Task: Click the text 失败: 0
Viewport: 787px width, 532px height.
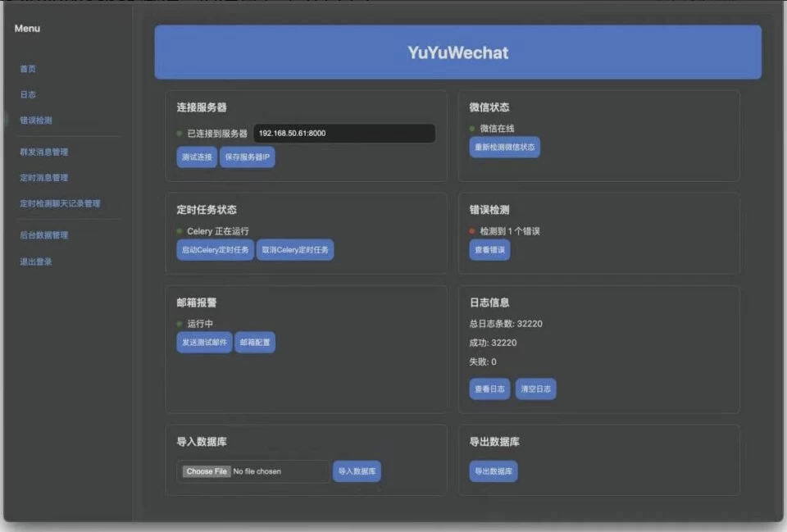Action: click(483, 361)
